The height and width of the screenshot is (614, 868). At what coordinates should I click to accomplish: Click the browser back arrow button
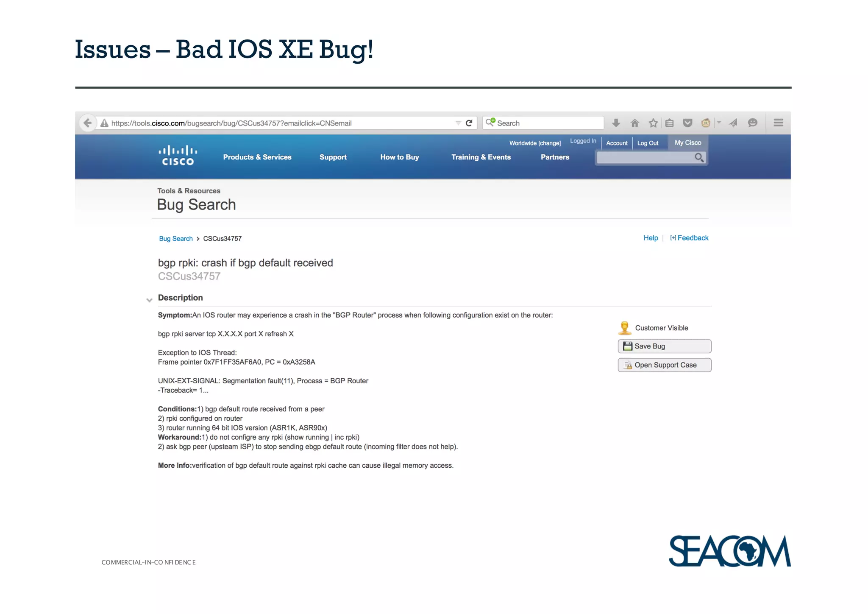point(88,123)
